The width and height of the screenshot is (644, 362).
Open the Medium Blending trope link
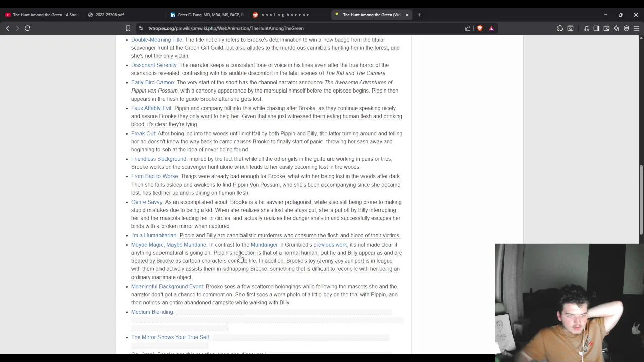coord(152,312)
